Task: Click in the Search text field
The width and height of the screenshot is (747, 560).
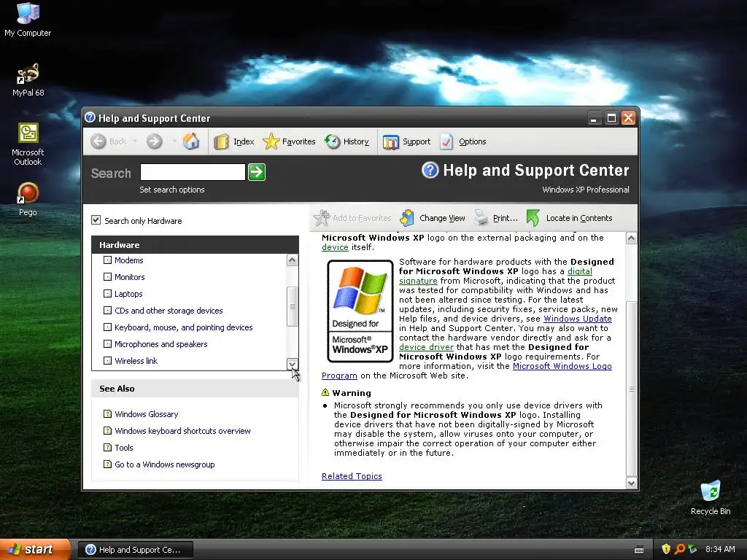Action: click(193, 172)
